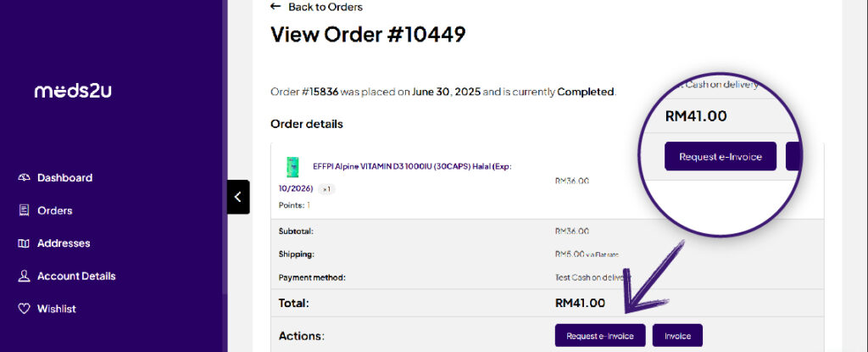868x352 pixels.
Task: Open the Account Details menu label
Action: (x=76, y=277)
